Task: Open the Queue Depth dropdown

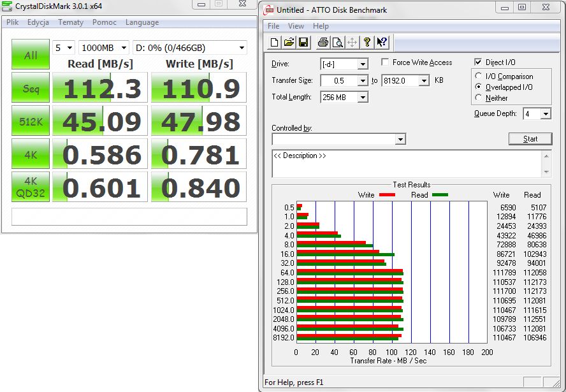Action: click(x=546, y=114)
